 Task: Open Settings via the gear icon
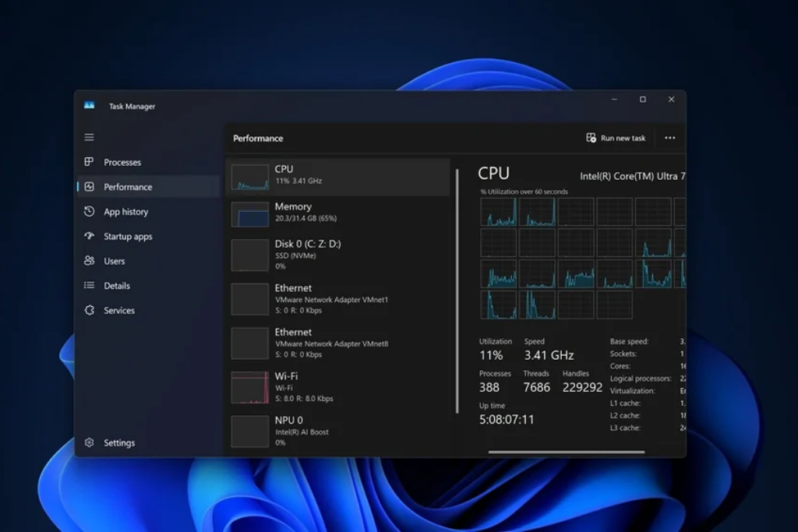click(x=89, y=442)
